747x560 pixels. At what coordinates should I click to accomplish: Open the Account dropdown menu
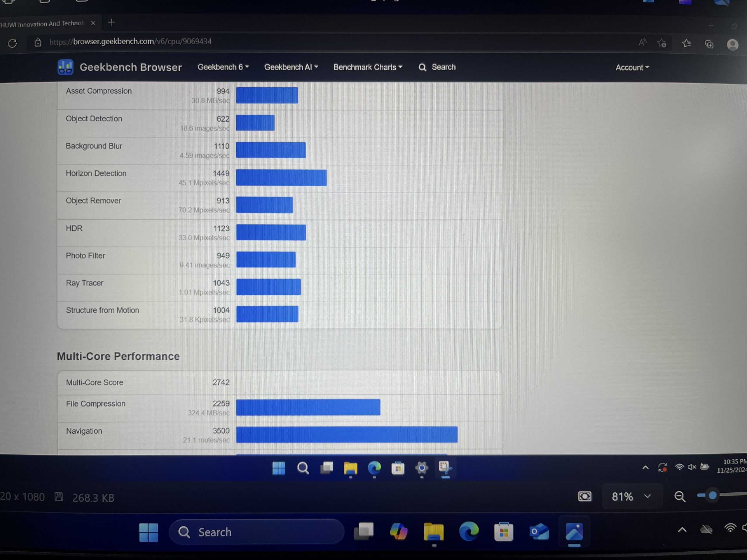[x=632, y=67]
